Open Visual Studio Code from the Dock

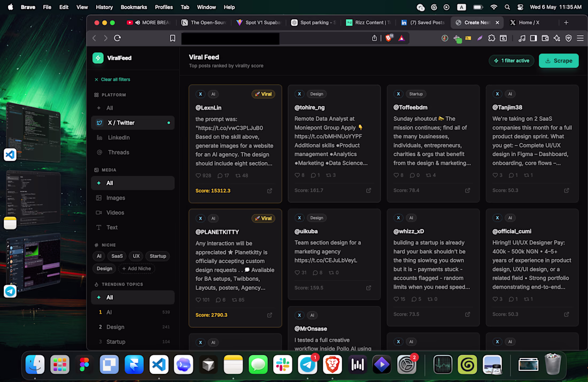tap(159, 364)
